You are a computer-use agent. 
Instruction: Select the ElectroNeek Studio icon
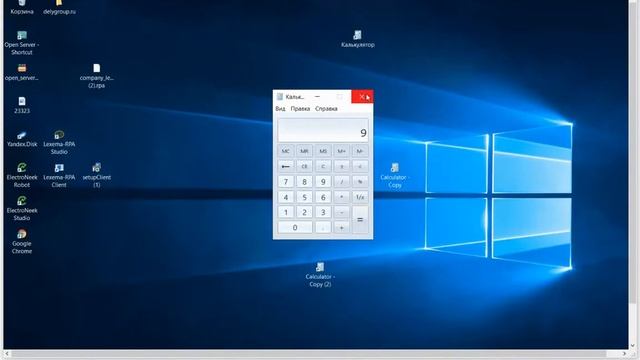(x=22, y=209)
